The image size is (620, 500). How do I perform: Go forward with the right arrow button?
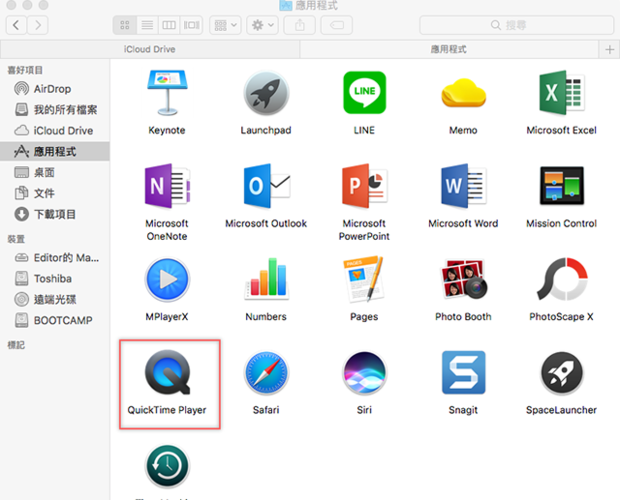click(x=38, y=25)
